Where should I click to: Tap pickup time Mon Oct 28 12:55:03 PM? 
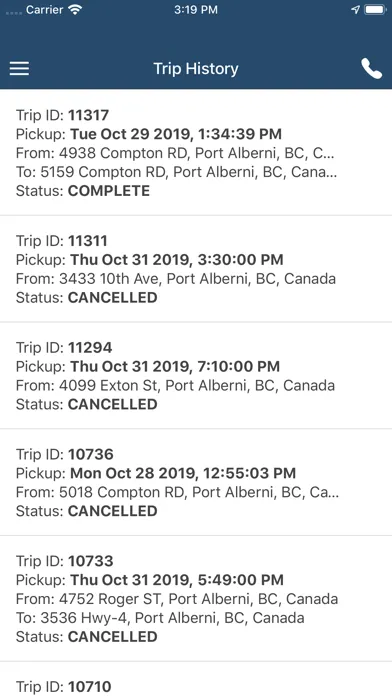coord(183,473)
